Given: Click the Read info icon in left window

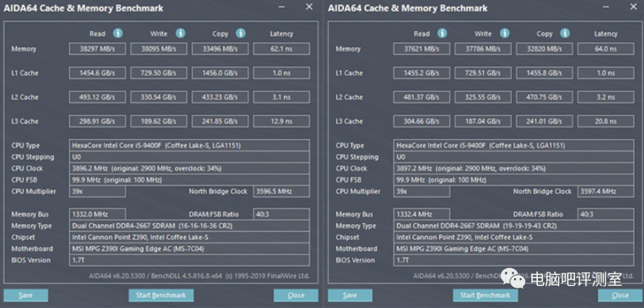Looking at the screenshot, I should (x=118, y=33).
